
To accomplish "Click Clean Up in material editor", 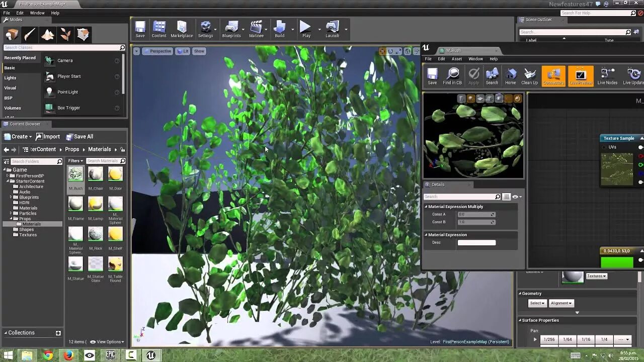I will click(x=529, y=76).
